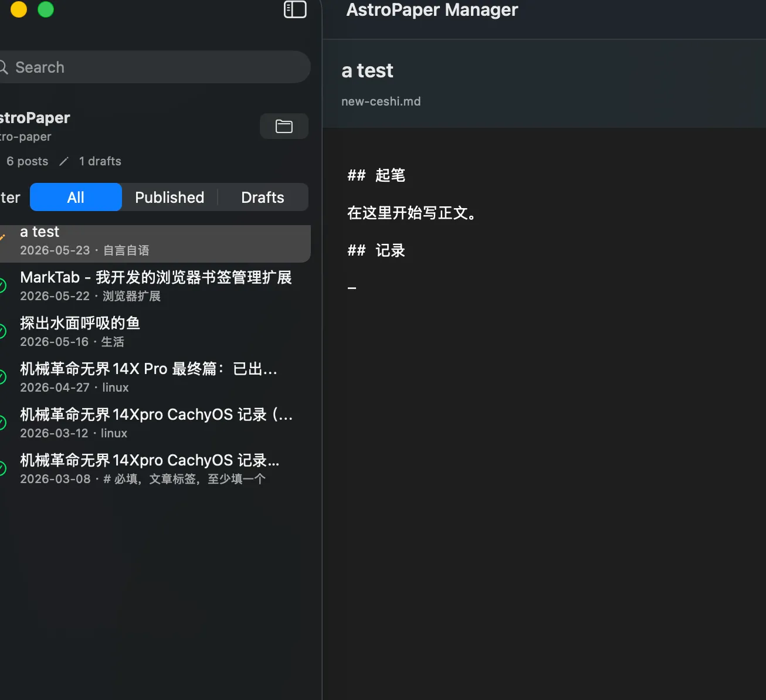This screenshot has width=766, height=700.
Task: Open the 14X Pro 最终篇 post
Action: [x=154, y=377]
